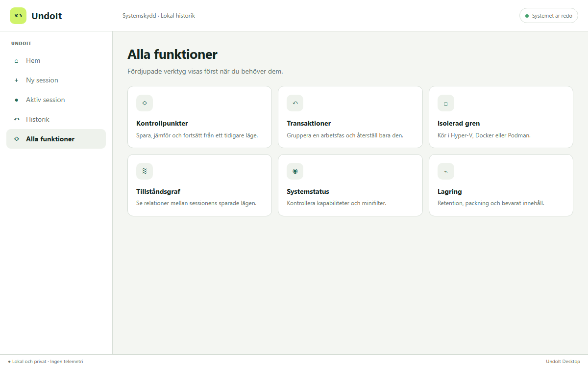This screenshot has width=588, height=368.
Task: Click the square icon on Isolerad gren card
Action: 446,103
